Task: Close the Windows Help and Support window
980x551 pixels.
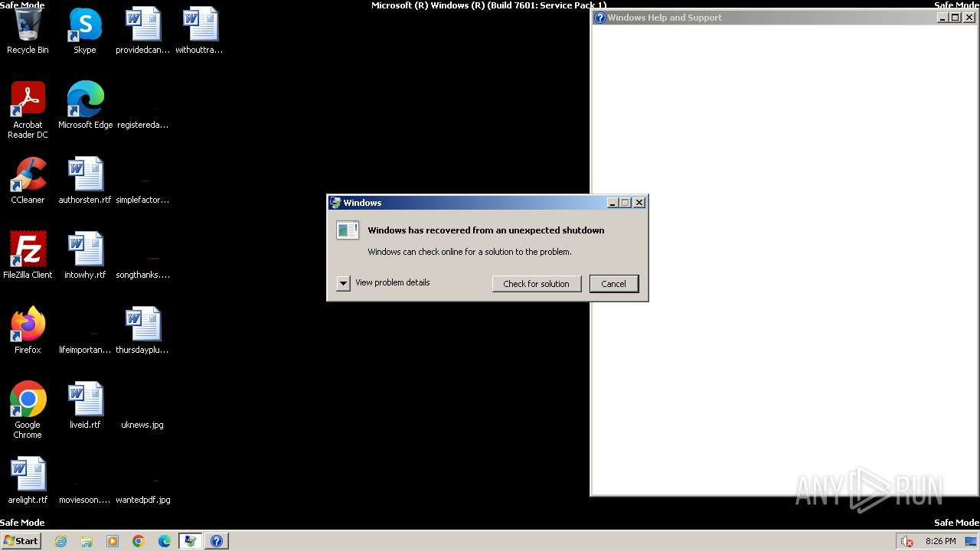Action: (x=969, y=18)
